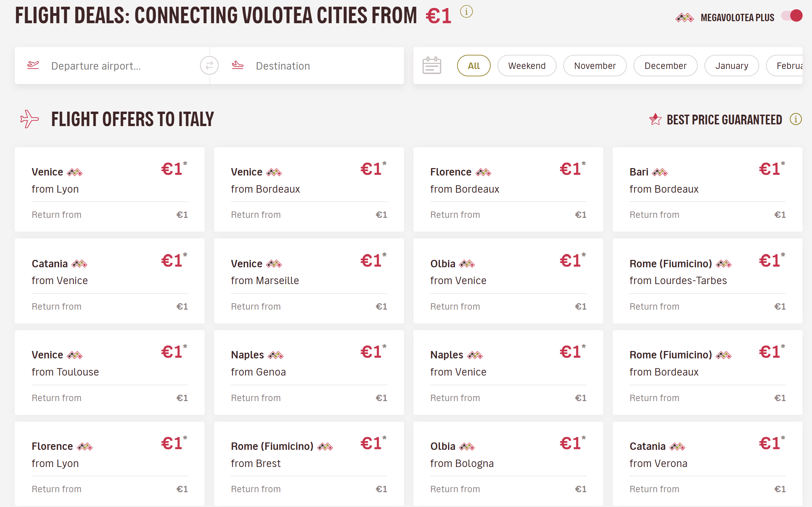The image size is (812, 507).
Task: Click Megavolotea icon on Catania from Venice card
Action: click(79, 264)
